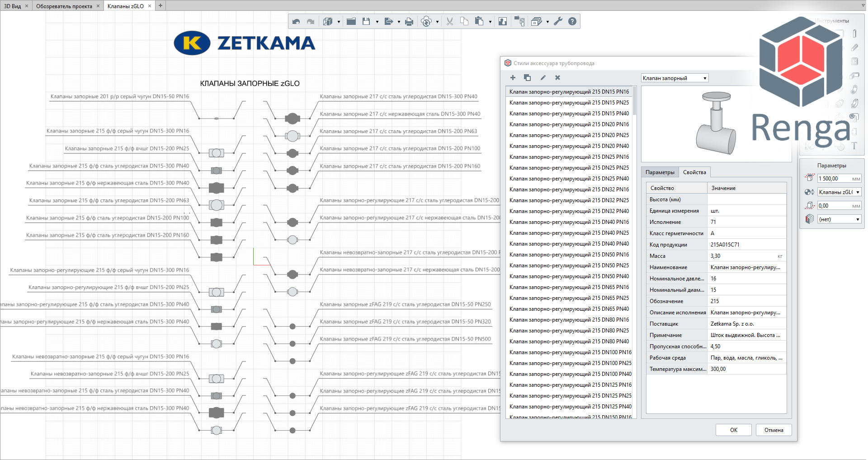868x460 pixels.
Task: Click the 'Значение' column header
Action: point(746,188)
